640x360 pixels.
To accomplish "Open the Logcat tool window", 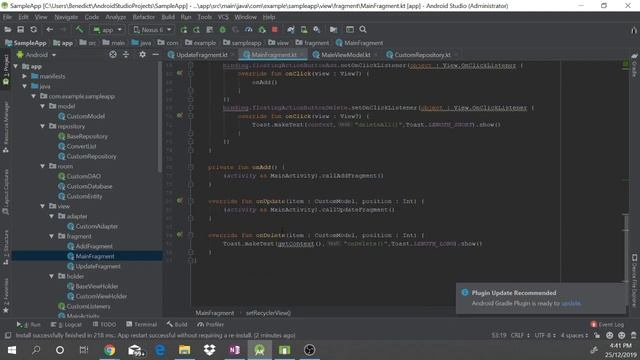I will click(x=67, y=324).
